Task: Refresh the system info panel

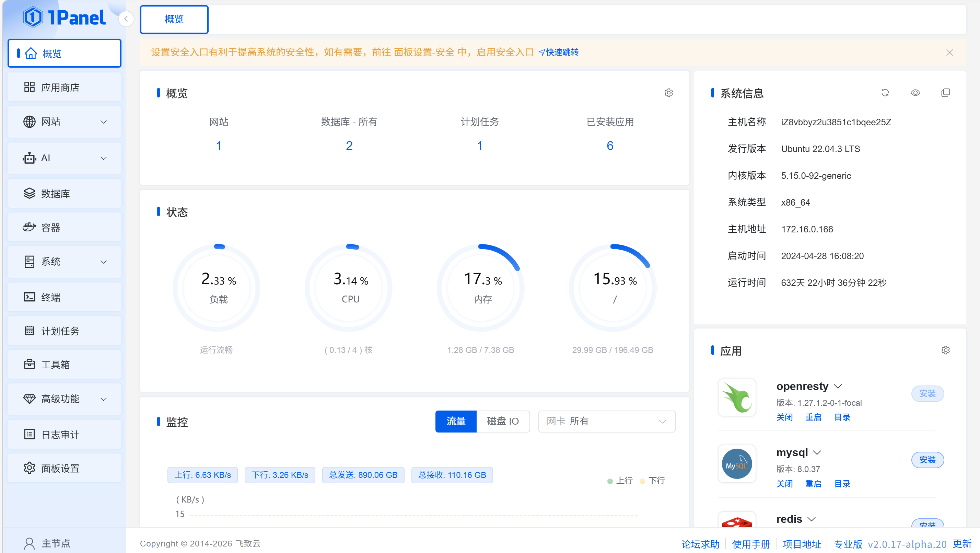Action: pos(885,93)
